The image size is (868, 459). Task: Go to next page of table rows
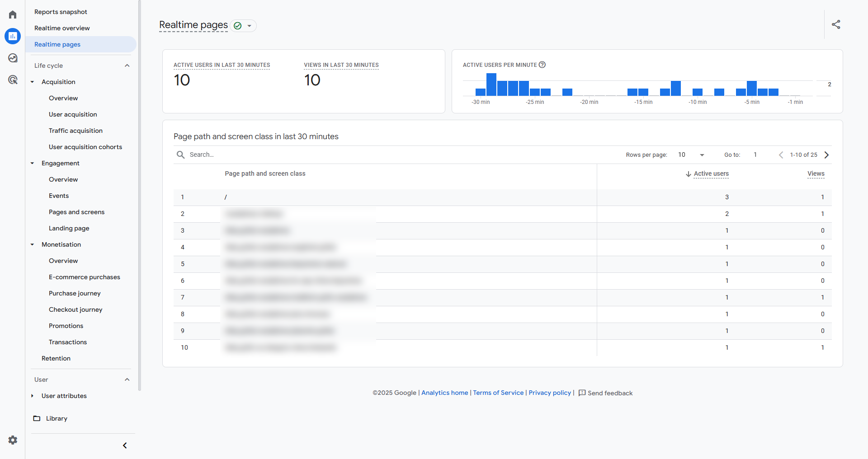click(826, 155)
